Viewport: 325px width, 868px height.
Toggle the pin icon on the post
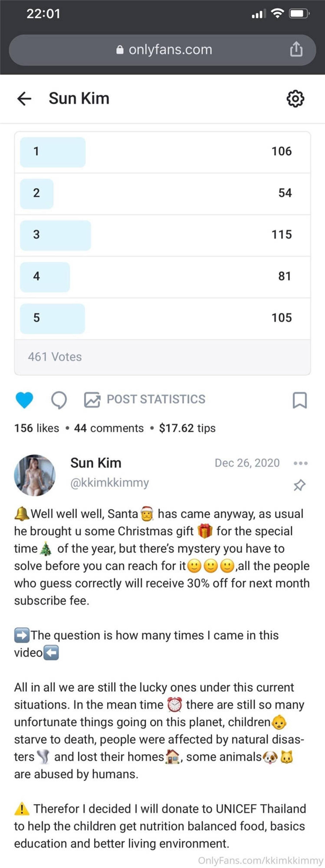(x=299, y=485)
